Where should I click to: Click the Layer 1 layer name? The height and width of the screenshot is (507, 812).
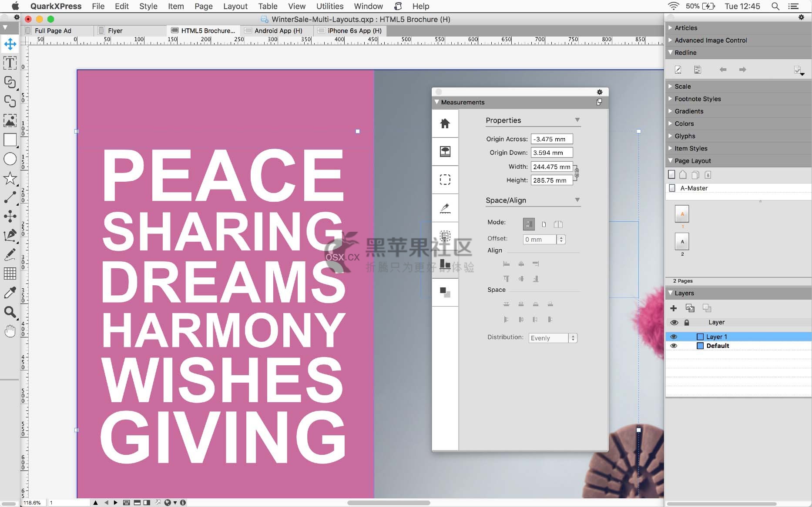(x=716, y=337)
